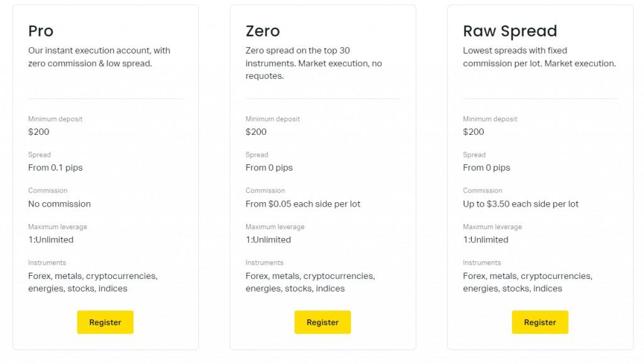Click Zero account description about top 30 instruments
This screenshot has height=364, width=644.
tap(313, 63)
